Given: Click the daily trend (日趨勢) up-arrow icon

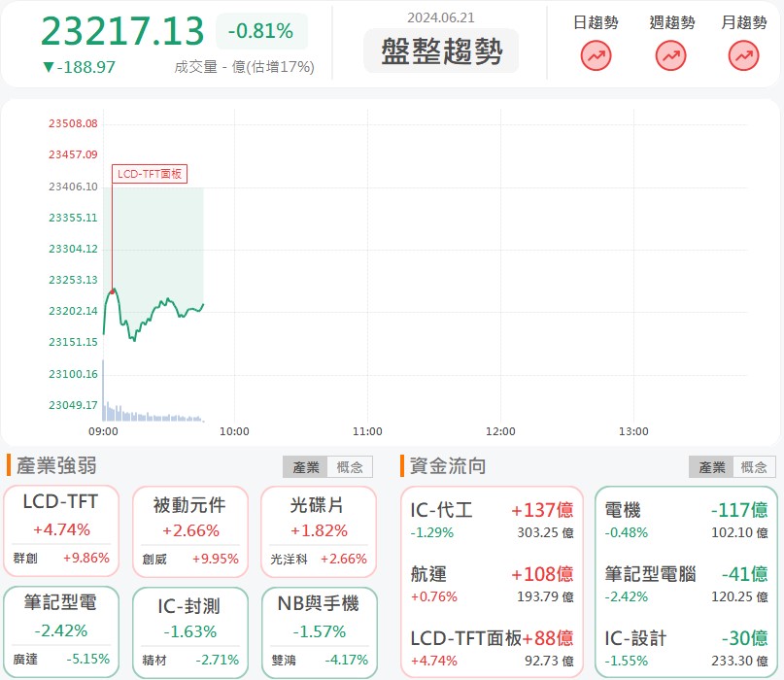Looking at the screenshot, I should (596, 55).
